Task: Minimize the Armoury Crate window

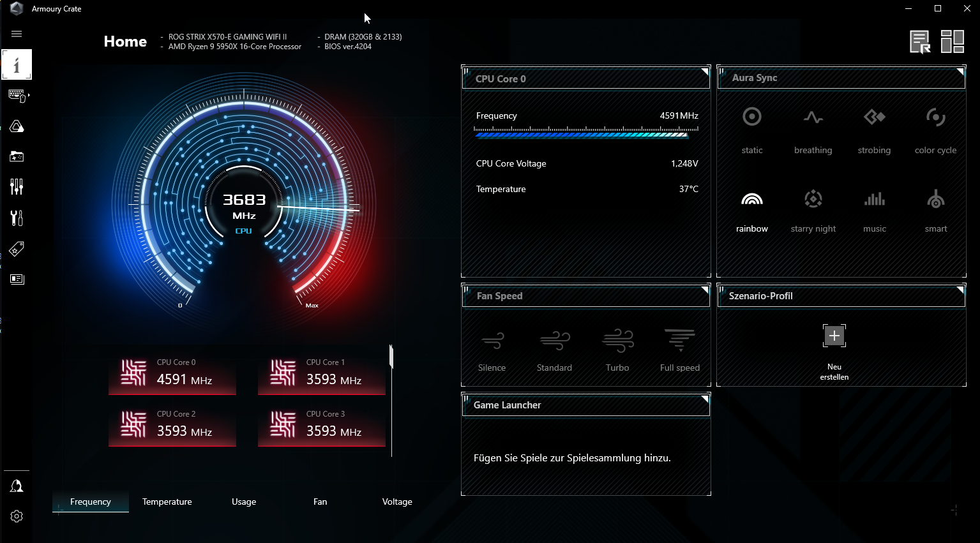Action: pyautogui.click(x=908, y=8)
